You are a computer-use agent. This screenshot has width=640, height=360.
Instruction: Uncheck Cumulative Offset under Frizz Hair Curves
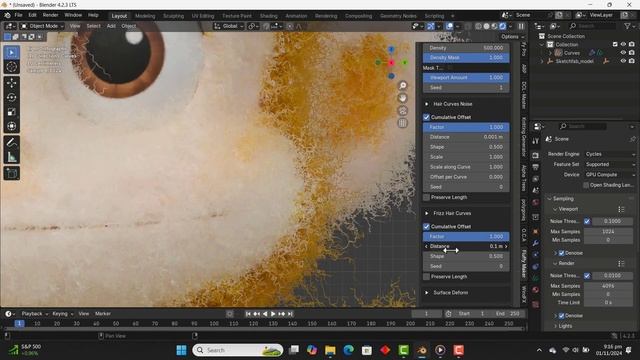tap(427, 227)
